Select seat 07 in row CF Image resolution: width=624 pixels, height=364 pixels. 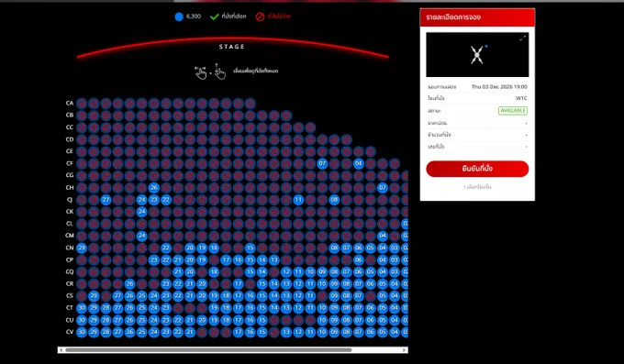[x=322, y=163]
